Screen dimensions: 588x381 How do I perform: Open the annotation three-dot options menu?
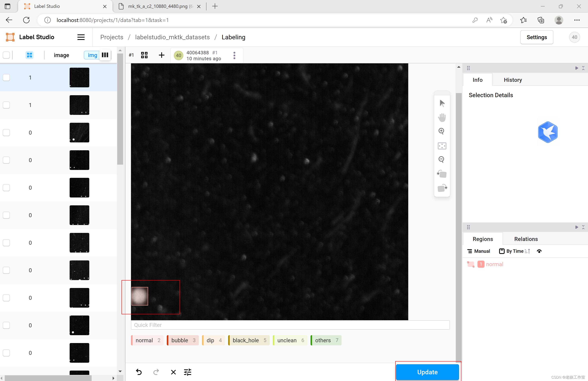click(x=234, y=55)
